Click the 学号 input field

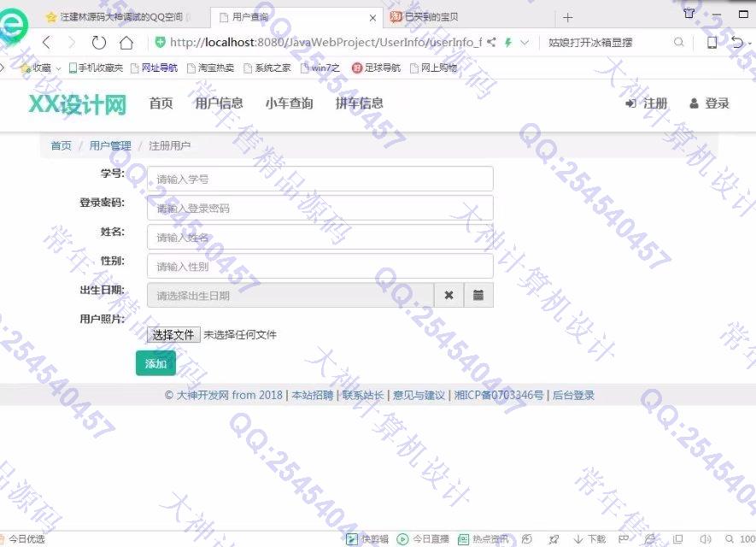pyautogui.click(x=320, y=179)
